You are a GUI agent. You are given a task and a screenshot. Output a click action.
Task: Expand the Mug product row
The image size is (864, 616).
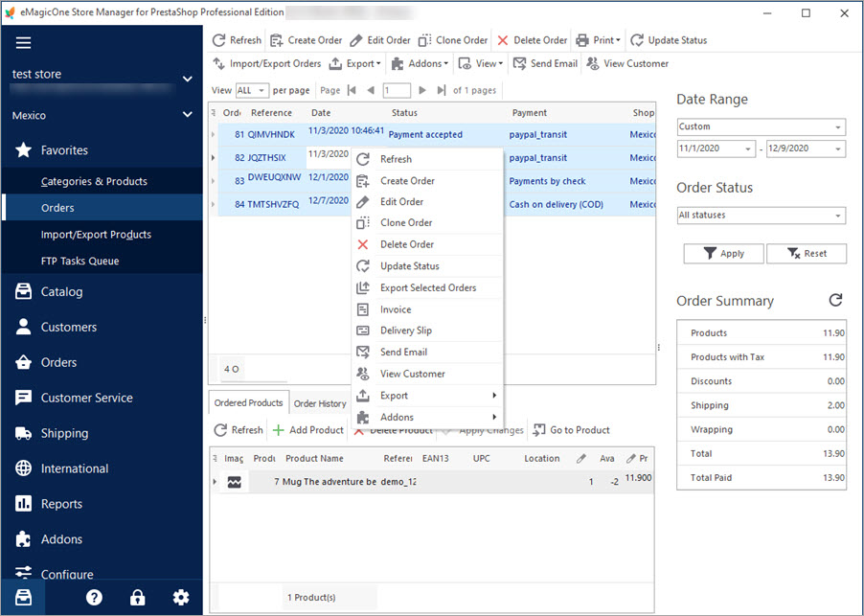[215, 482]
